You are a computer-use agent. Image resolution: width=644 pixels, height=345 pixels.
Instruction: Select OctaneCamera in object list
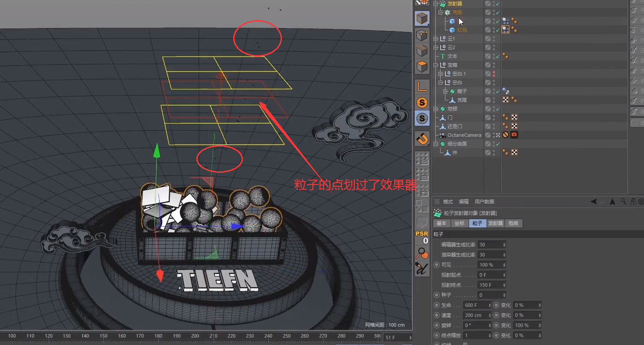[464, 135]
